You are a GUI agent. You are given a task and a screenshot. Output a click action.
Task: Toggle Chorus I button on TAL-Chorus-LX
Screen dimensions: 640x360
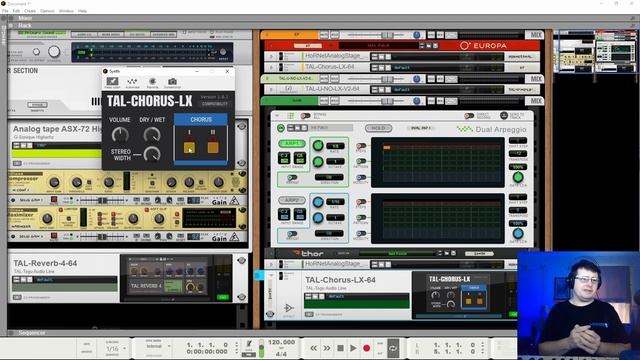coord(189,147)
